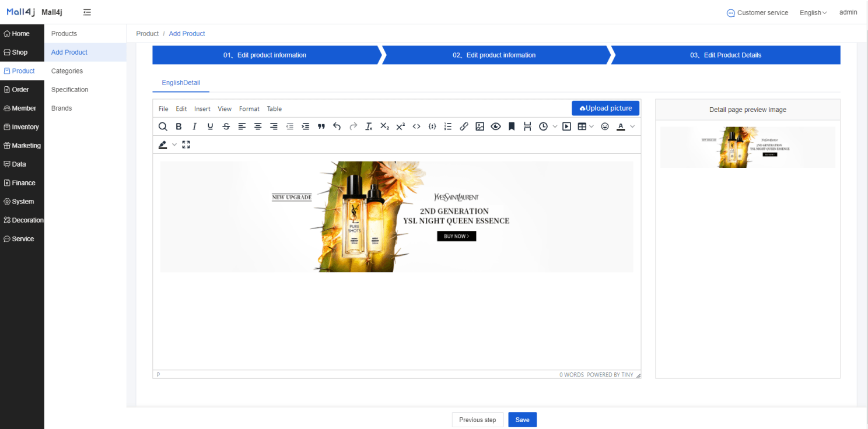The width and height of the screenshot is (868, 429).
Task: Open the find and replace search tool
Action: [163, 126]
